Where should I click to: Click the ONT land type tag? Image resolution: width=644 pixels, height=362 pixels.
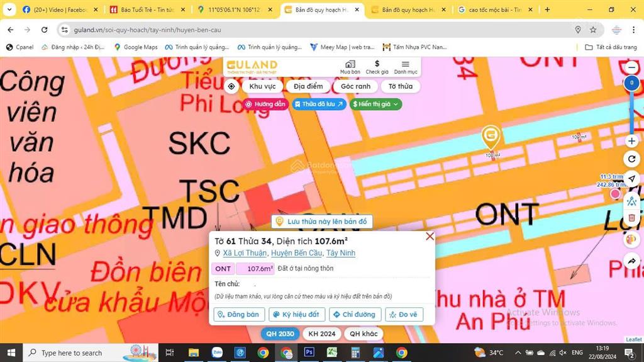tap(223, 269)
